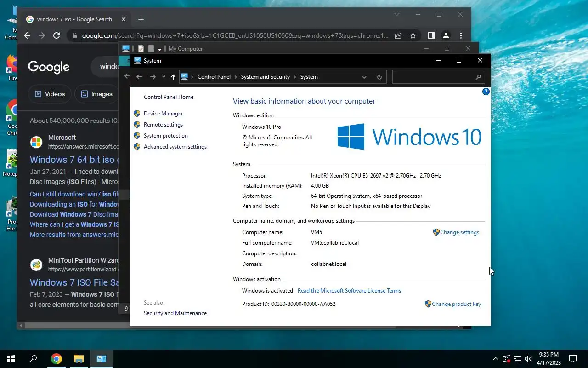Close the windows 7 iso tab

pos(124,19)
